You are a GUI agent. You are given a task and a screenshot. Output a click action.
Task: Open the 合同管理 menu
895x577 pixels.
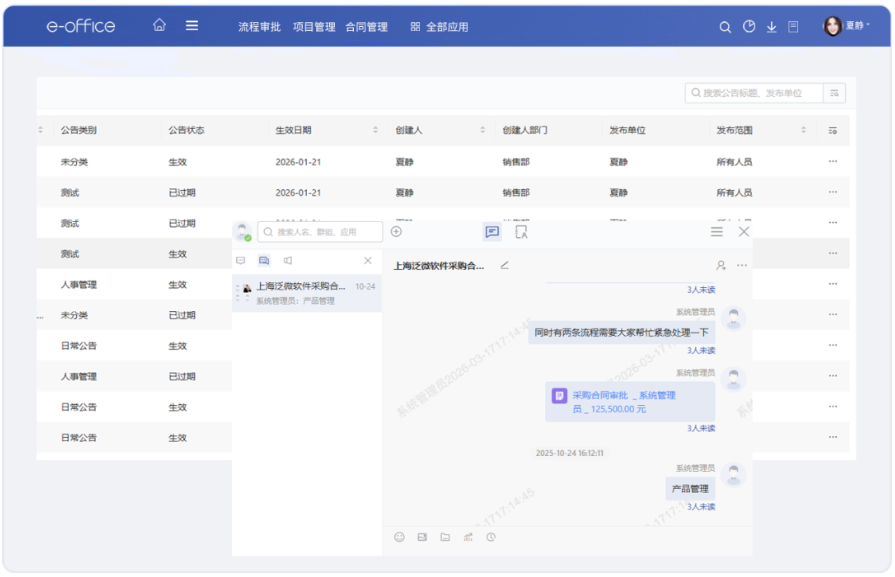(x=366, y=27)
